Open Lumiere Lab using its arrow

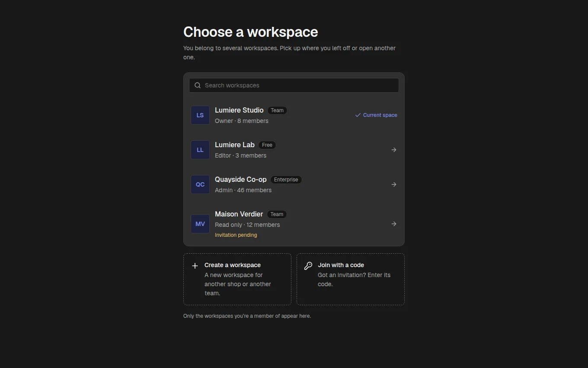point(394,150)
